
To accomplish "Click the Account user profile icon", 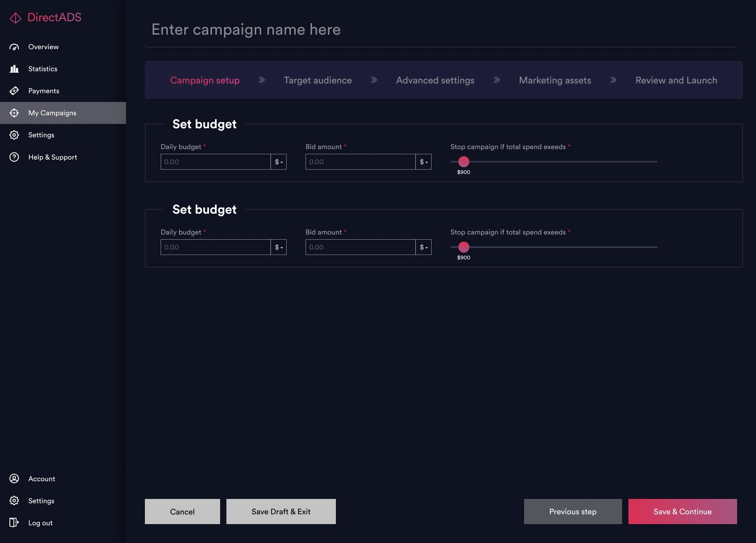I will pos(14,478).
